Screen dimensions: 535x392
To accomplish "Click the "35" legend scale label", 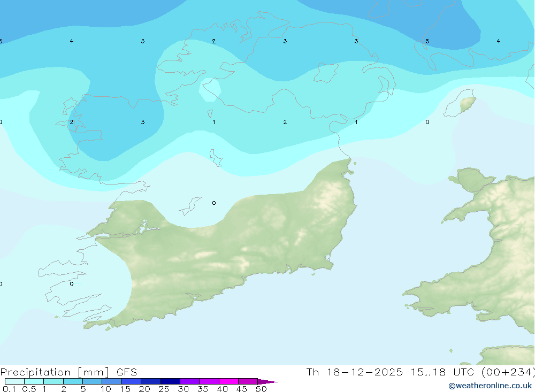I will [x=203, y=389].
